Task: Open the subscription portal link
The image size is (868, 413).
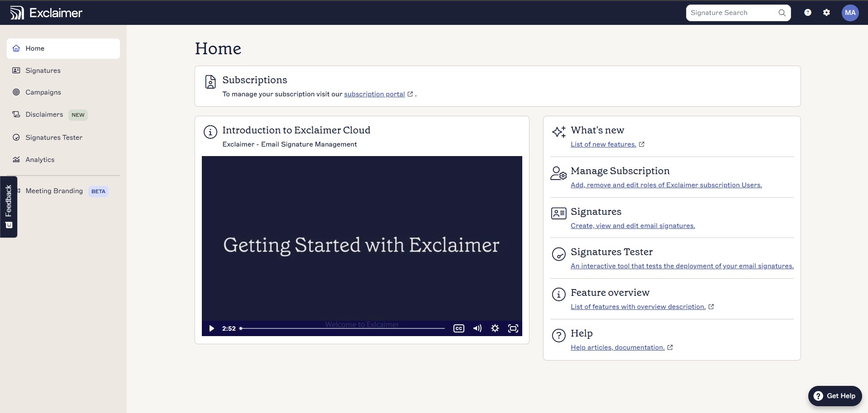Action: click(x=374, y=94)
